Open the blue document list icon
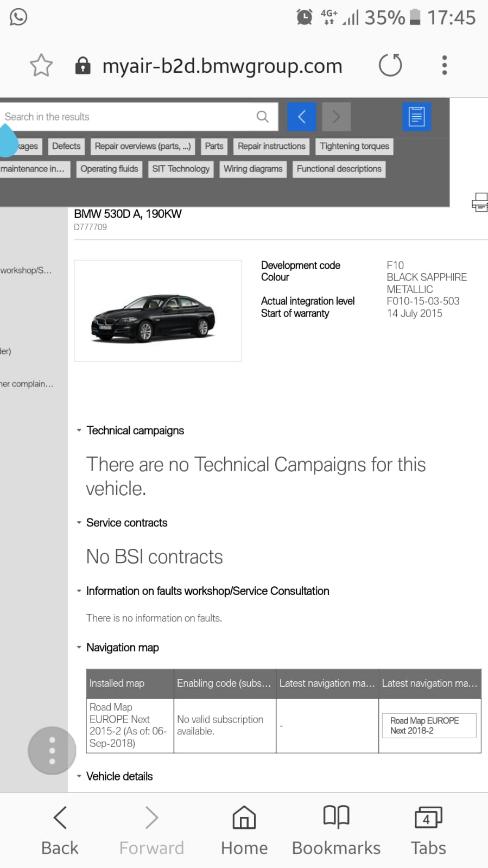 (417, 117)
